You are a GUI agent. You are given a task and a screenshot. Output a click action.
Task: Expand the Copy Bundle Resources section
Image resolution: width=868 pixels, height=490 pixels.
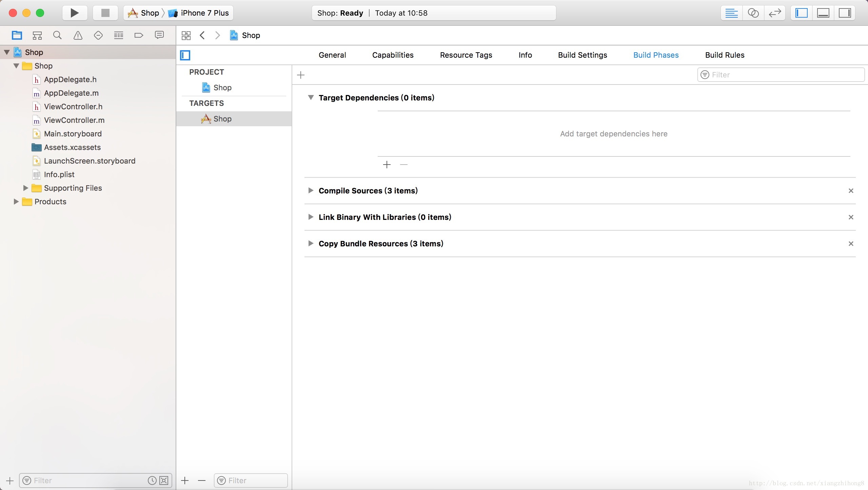(311, 244)
